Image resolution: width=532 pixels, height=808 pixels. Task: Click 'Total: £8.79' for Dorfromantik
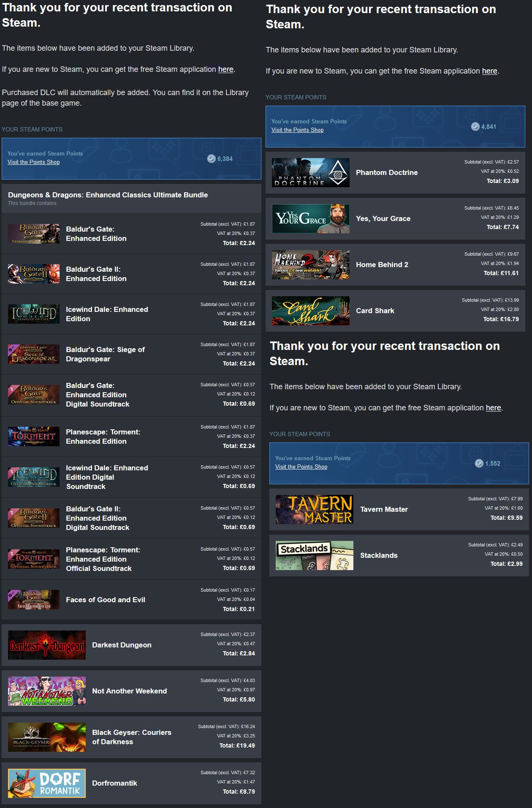point(239,792)
